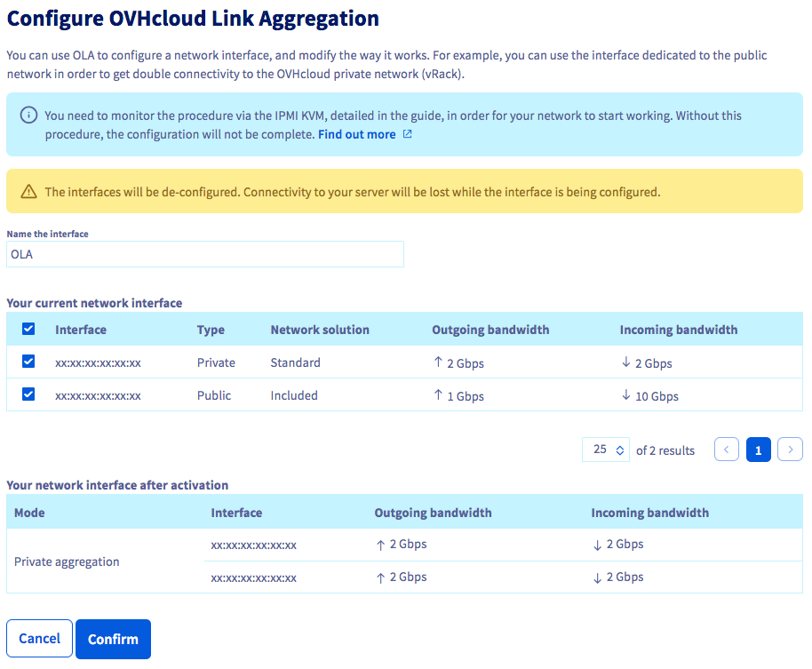
Task: Open the 25 results-per-page dropdown
Action: pyautogui.click(x=606, y=450)
